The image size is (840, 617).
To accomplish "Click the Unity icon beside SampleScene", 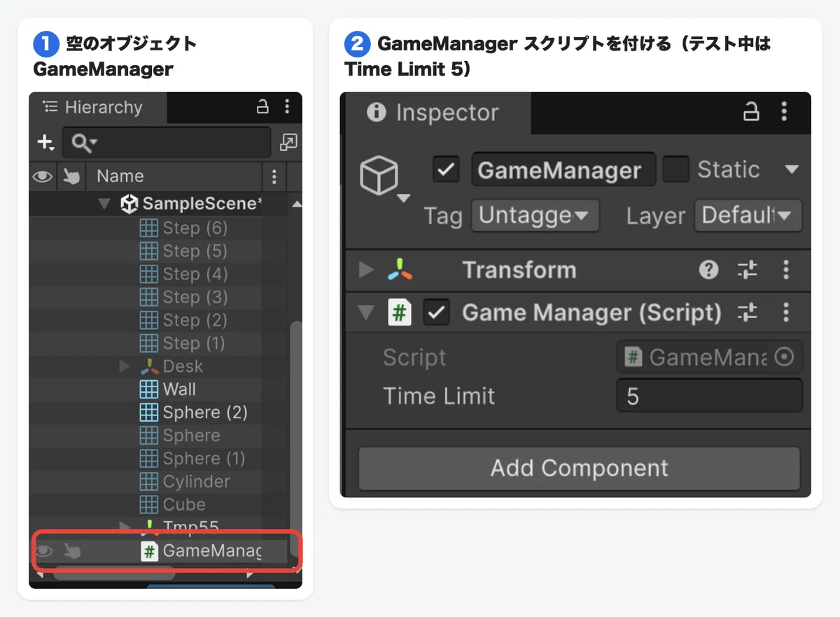I will point(129,204).
